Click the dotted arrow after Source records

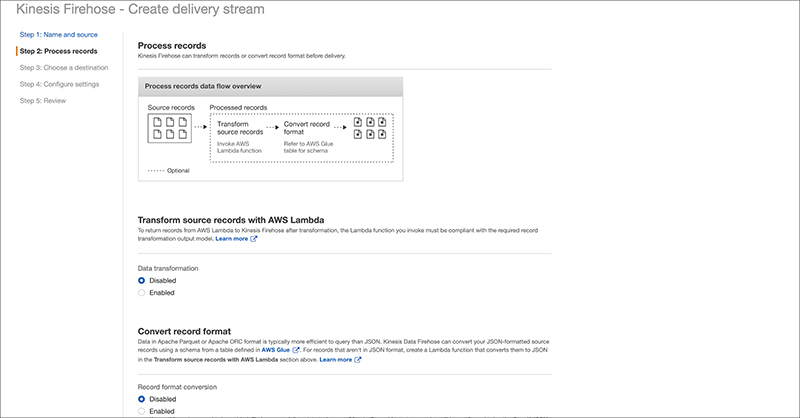[198, 128]
